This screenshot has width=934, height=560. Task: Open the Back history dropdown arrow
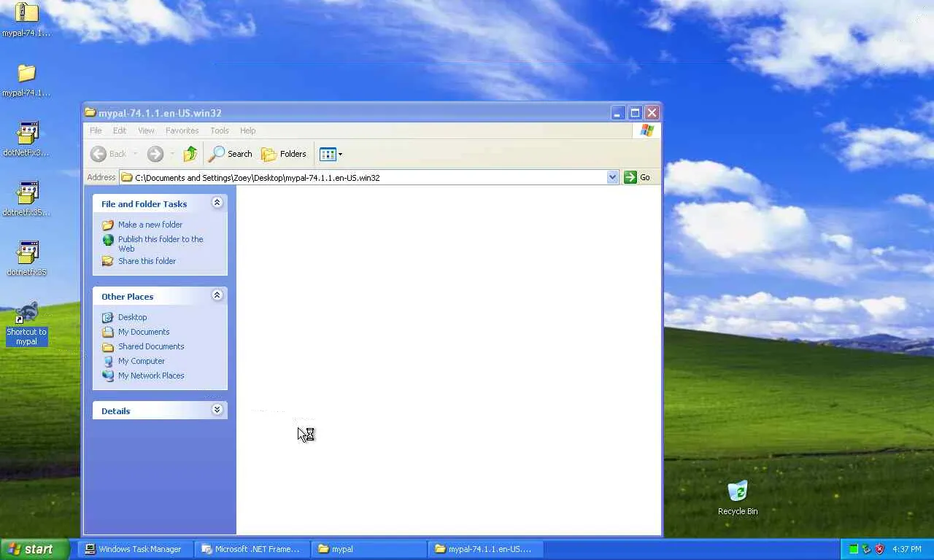(135, 154)
